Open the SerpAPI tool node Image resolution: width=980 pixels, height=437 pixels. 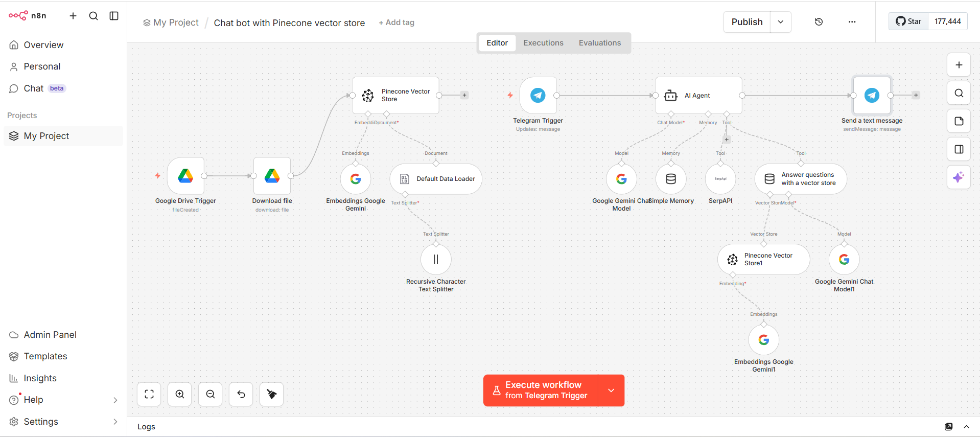point(720,179)
